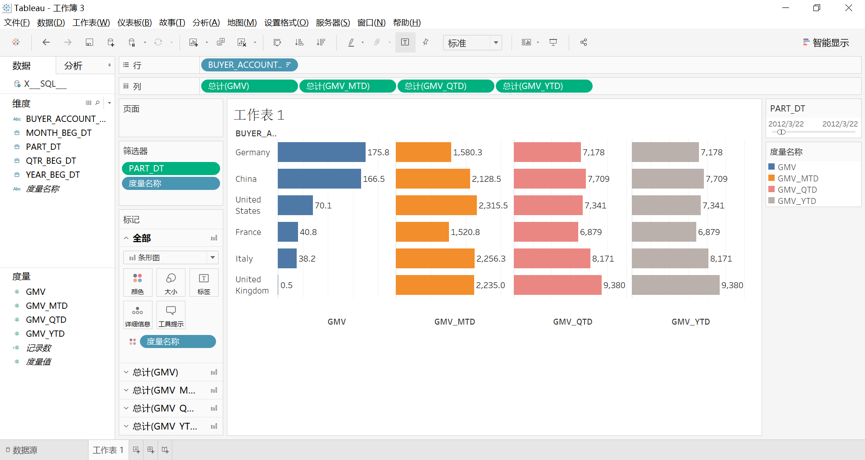Click the 数据源 button at bottom left
The image size is (865, 460).
click(x=21, y=451)
